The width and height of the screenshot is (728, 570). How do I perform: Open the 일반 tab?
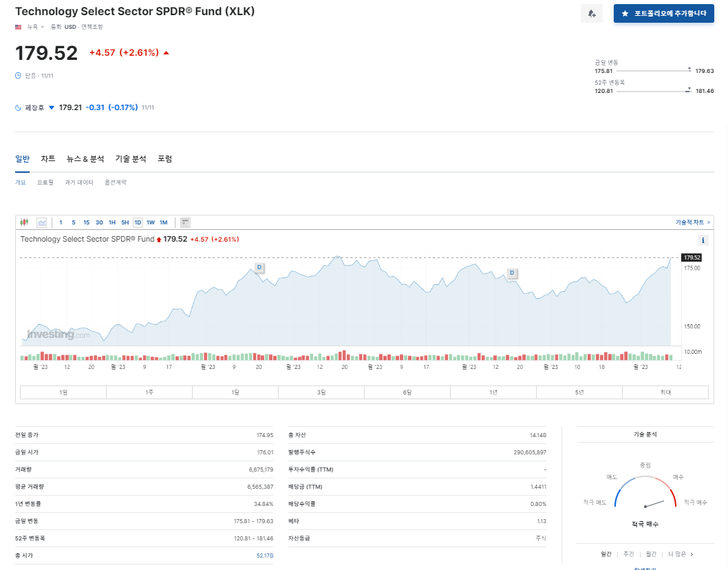pos(22,159)
